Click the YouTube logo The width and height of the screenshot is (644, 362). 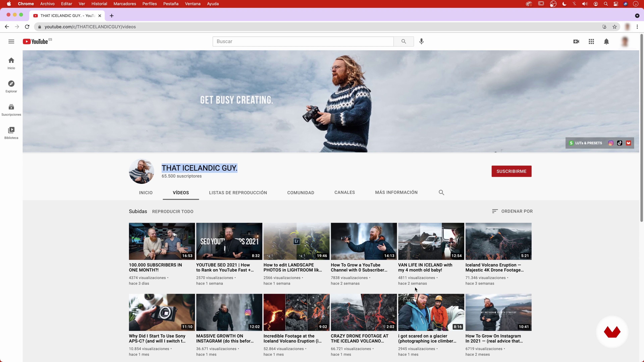click(35, 41)
